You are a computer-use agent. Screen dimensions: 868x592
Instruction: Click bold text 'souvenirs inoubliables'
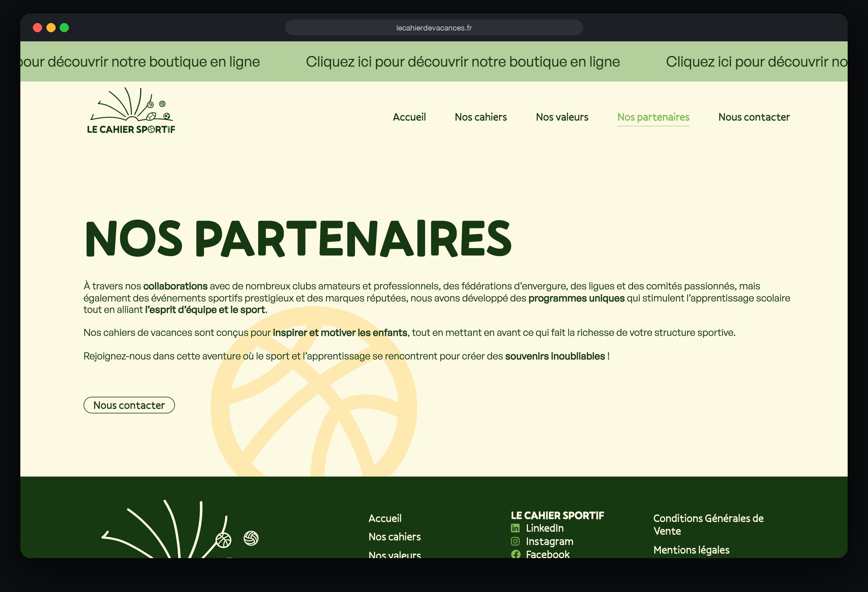(x=555, y=356)
